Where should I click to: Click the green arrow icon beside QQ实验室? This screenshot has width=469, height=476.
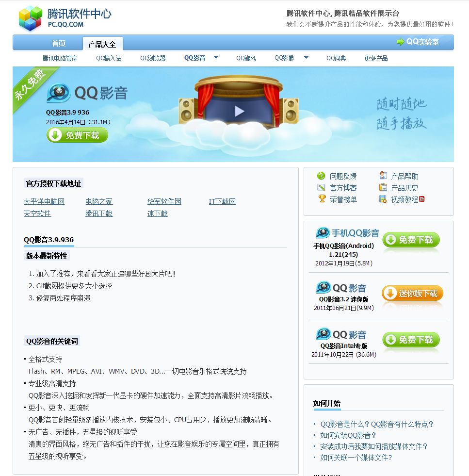pos(401,42)
